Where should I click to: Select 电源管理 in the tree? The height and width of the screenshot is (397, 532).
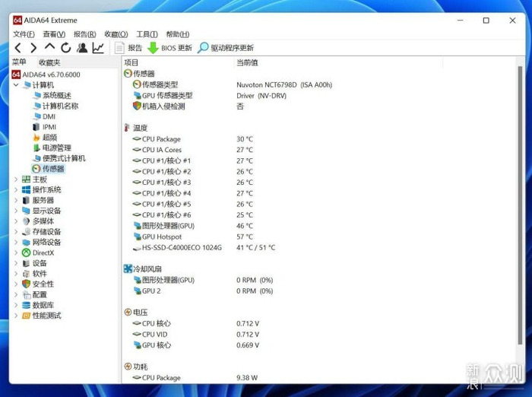click(x=52, y=148)
